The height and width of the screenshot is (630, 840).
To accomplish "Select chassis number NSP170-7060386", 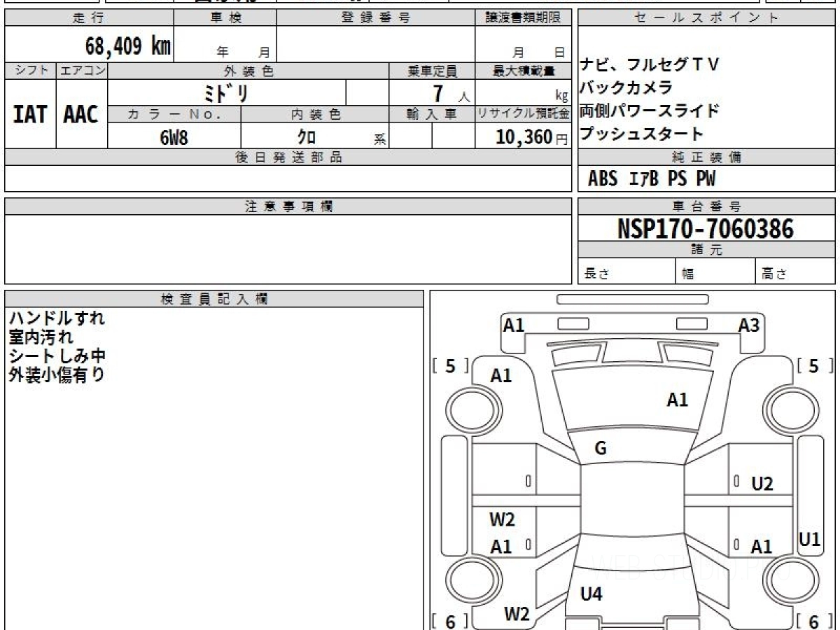I will [706, 229].
